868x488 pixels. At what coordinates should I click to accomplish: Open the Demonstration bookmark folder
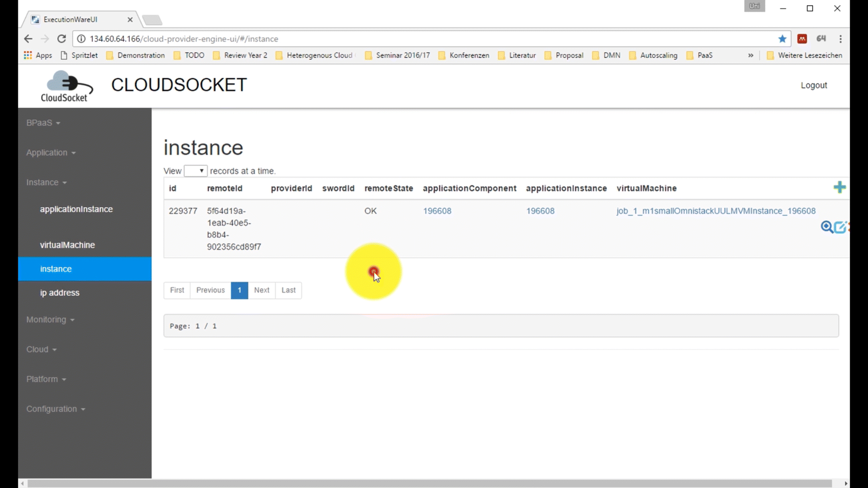(136, 55)
